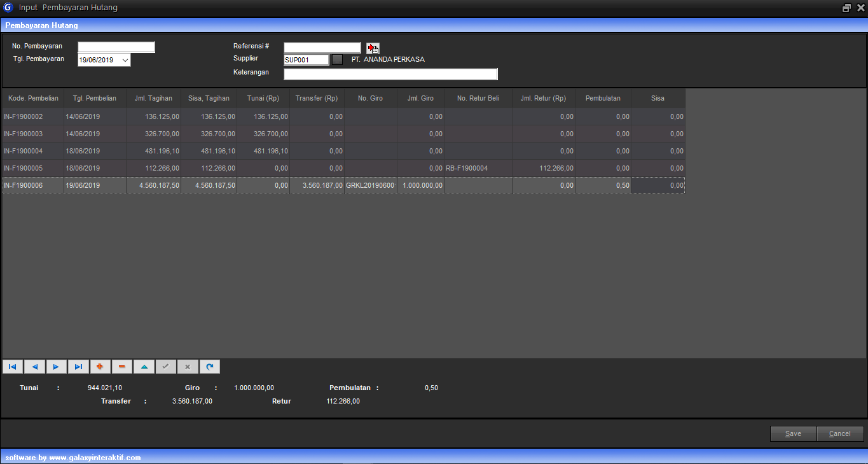Image resolution: width=868 pixels, height=464 pixels.
Task: Click the edit record triangle icon
Action: click(x=144, y=367)
